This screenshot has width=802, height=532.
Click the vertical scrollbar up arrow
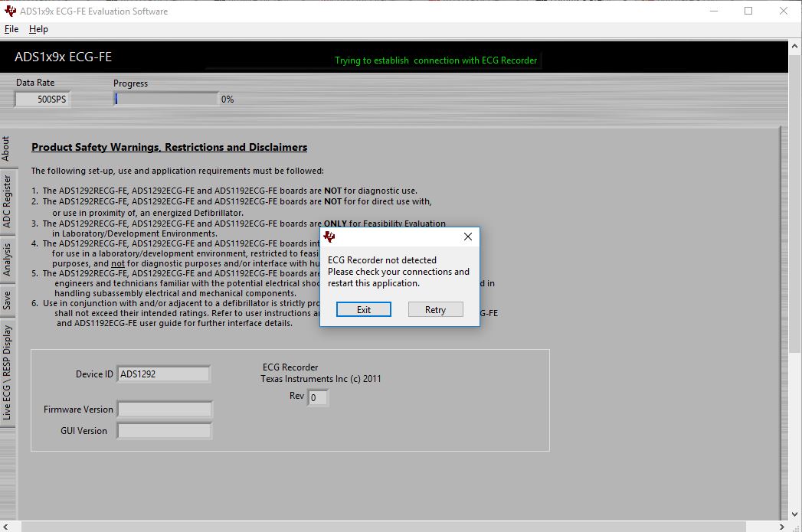tap(794, 46)
